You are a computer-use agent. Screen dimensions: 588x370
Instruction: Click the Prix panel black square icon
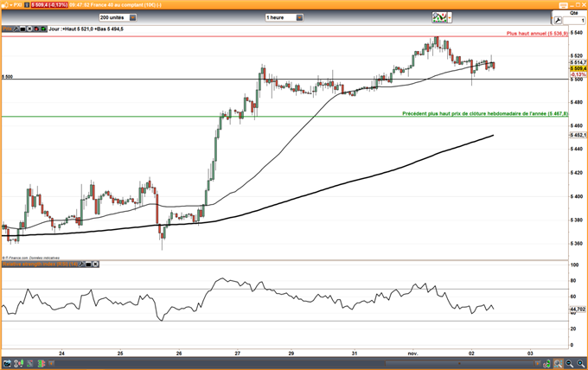click(x=22, y=29)
